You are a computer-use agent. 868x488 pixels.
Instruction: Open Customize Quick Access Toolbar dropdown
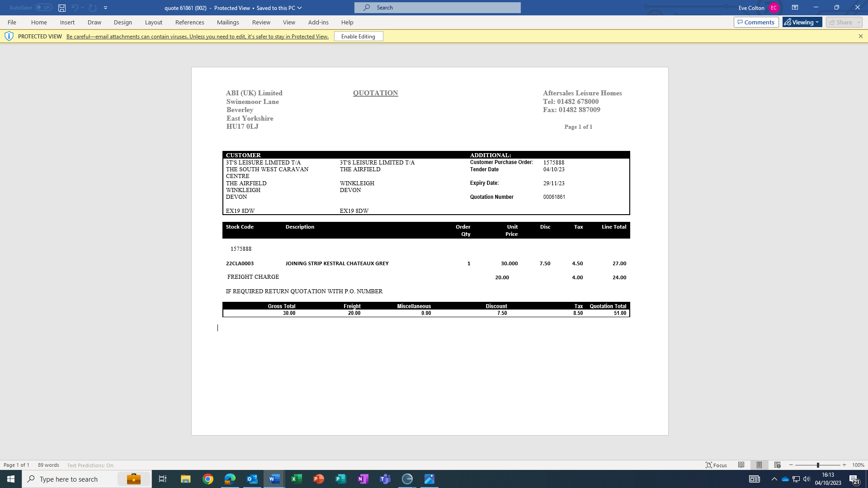tap(106, 8)
